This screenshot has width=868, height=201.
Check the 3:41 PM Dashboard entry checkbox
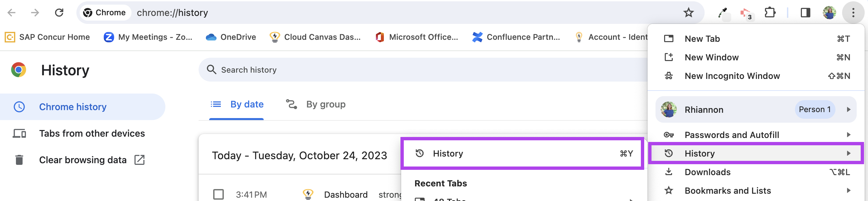click(x=218, y=194)
